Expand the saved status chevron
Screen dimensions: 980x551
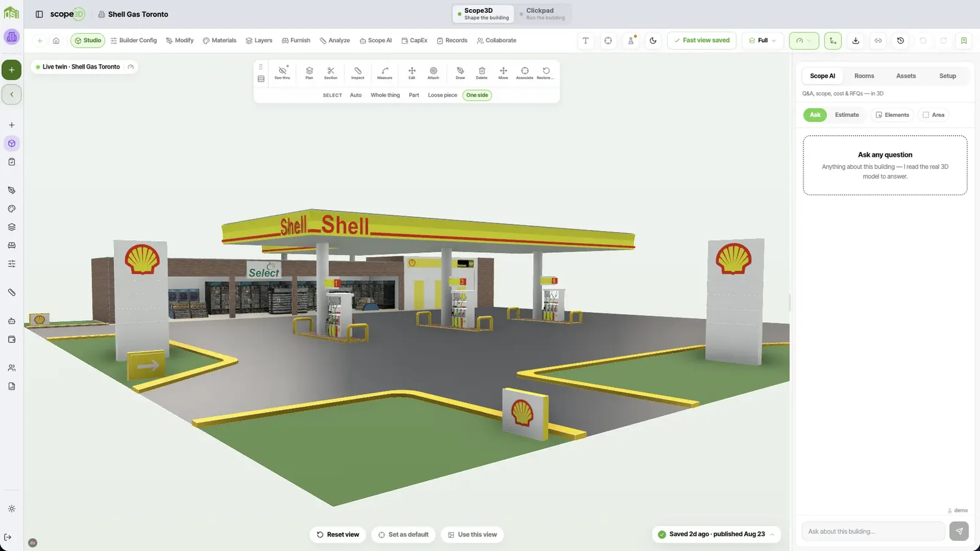tap(772, 534)
